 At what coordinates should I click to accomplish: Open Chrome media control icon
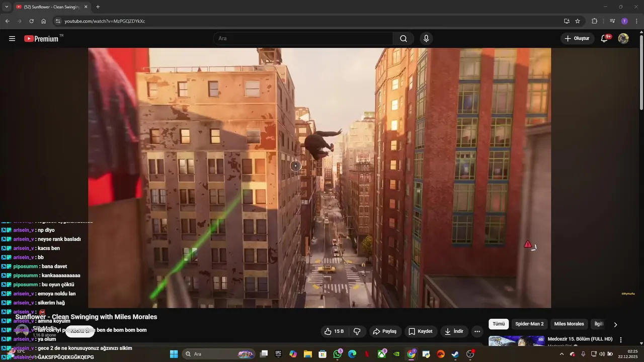pyautogui.click(x=612, y=21)
